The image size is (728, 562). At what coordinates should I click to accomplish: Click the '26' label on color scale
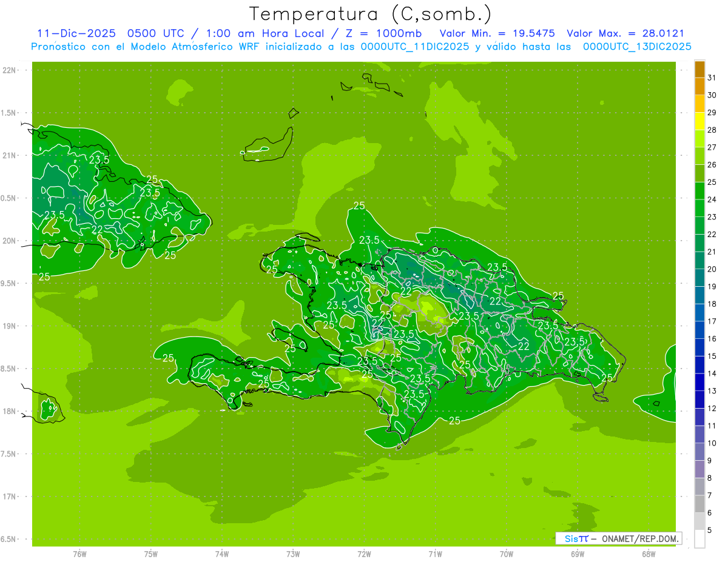point(712,164)
